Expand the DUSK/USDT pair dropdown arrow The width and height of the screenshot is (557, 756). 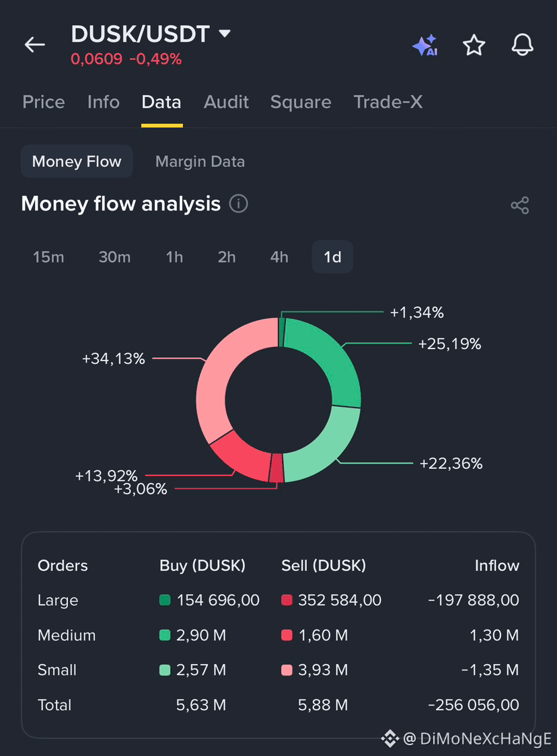224,34
